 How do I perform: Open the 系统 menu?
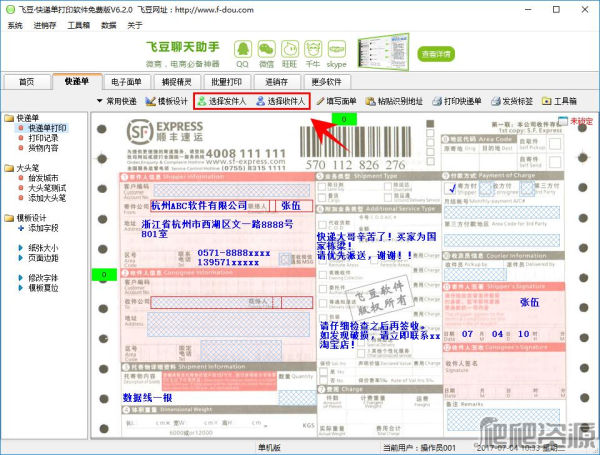tap(15, 25)
